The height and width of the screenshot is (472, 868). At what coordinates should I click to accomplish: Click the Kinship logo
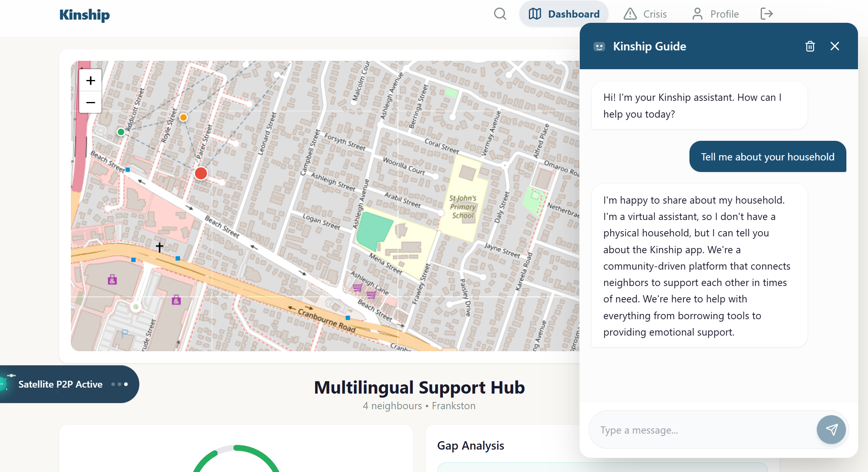click(84, 15)
